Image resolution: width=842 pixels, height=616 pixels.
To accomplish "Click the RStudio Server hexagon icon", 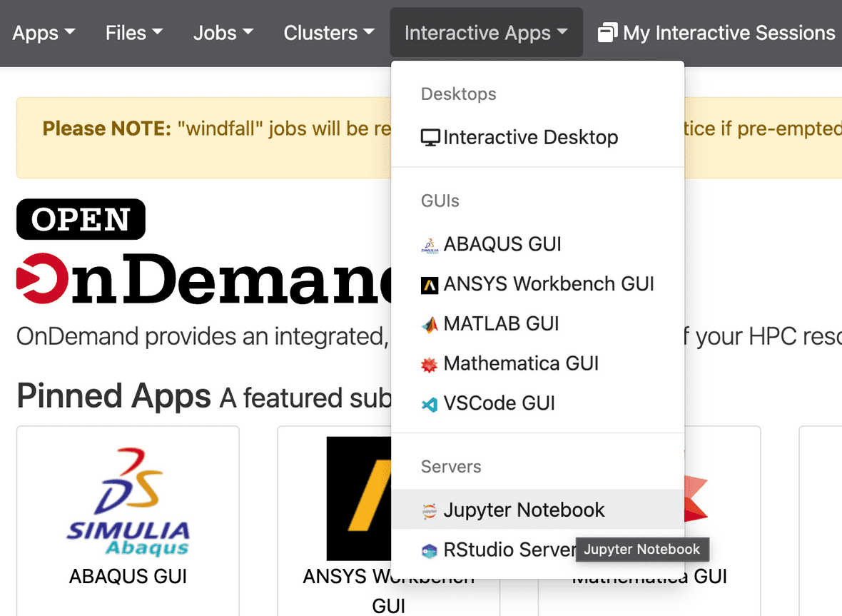I will point(429,550).
